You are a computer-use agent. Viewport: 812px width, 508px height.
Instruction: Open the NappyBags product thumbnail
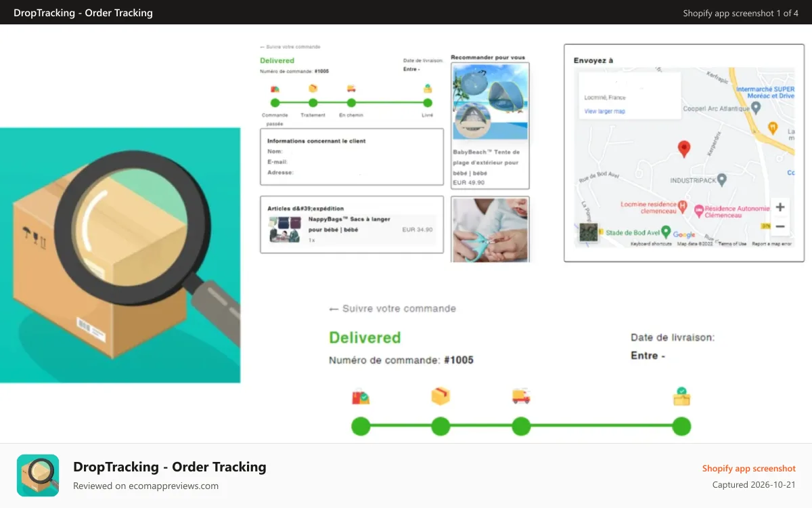click(x=284, y=230)
